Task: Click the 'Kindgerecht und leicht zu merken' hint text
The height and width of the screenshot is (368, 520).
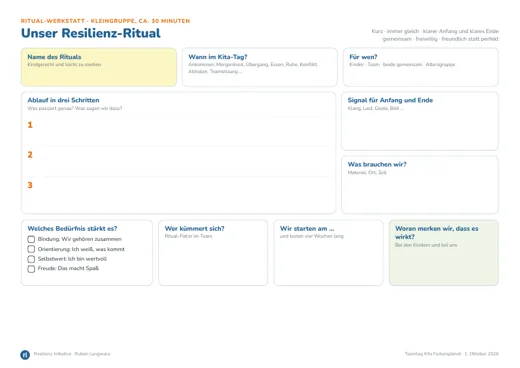Action: coord(64,64)
